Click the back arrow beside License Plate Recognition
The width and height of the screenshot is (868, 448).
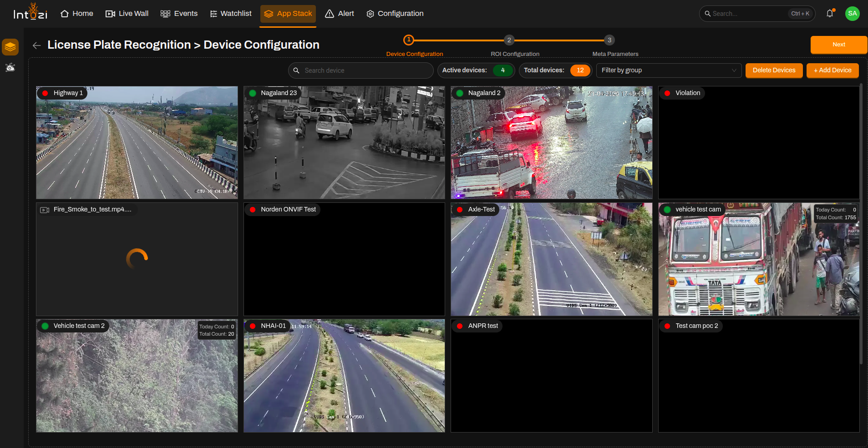(x=37, y=45)
